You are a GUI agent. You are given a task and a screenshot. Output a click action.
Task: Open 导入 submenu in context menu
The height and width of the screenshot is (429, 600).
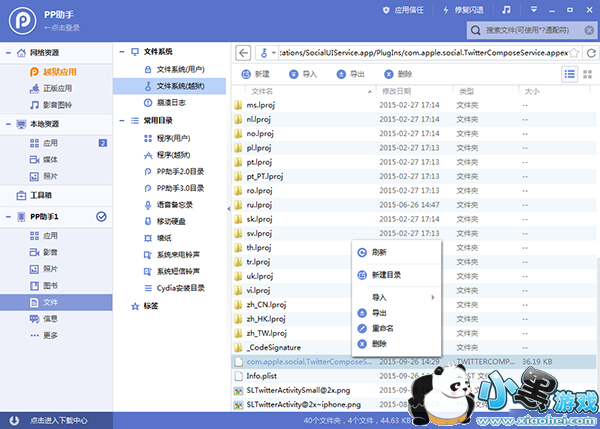pos(396,297)
